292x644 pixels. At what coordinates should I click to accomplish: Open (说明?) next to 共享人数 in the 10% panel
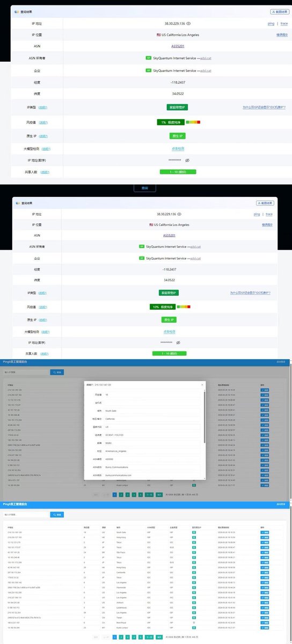click(x=45, y=354)
